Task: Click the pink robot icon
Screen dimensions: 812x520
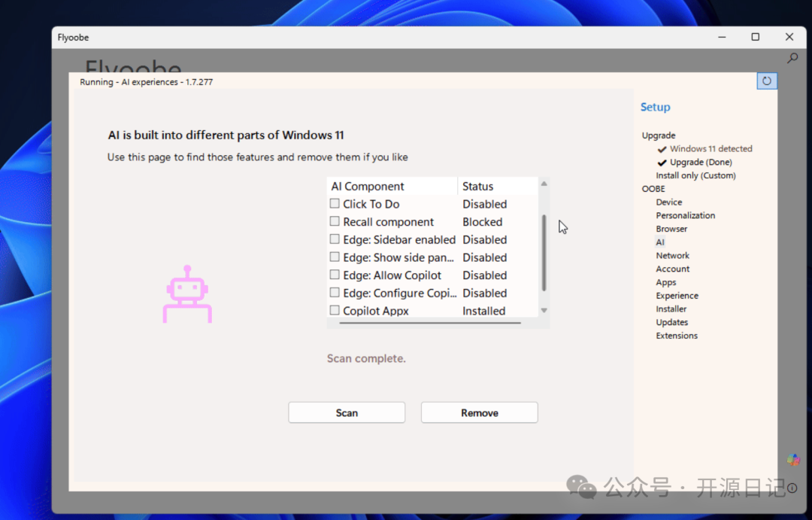Action: tap(187, 294)
